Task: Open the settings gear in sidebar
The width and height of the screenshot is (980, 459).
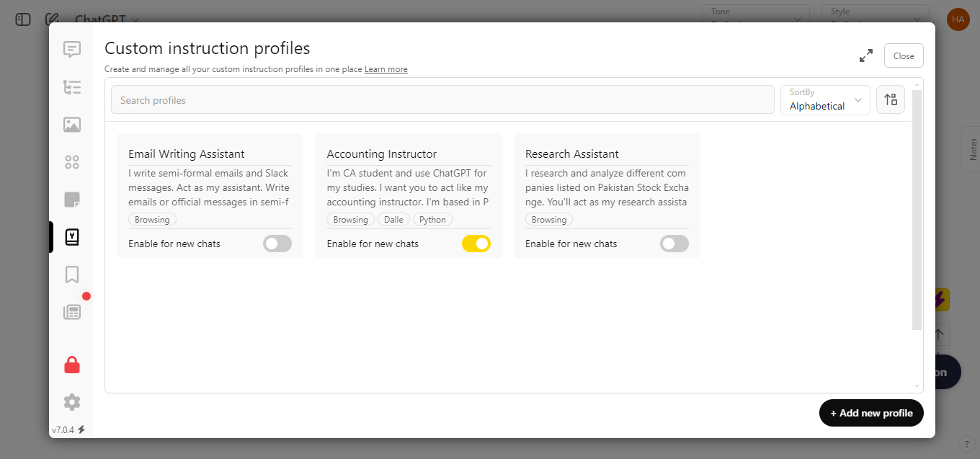Action: point(71,402)
